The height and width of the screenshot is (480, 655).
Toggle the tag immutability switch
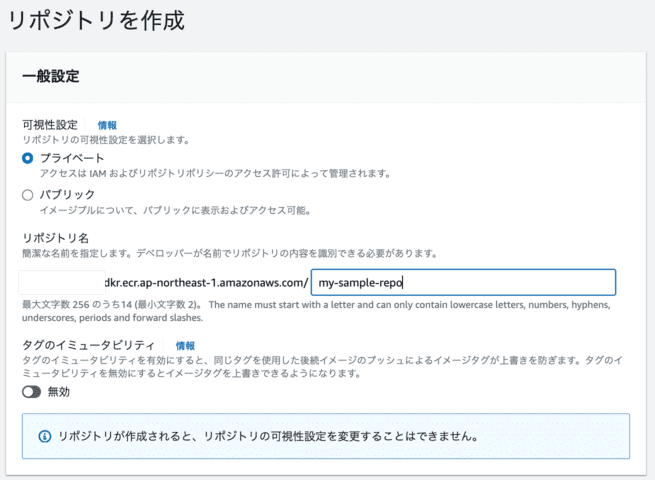coord(32,392)
